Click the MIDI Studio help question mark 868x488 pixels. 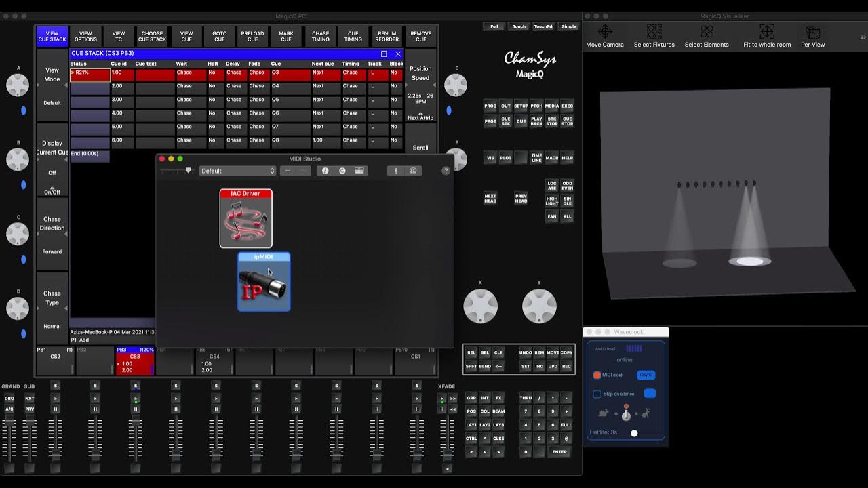(446, 171)
